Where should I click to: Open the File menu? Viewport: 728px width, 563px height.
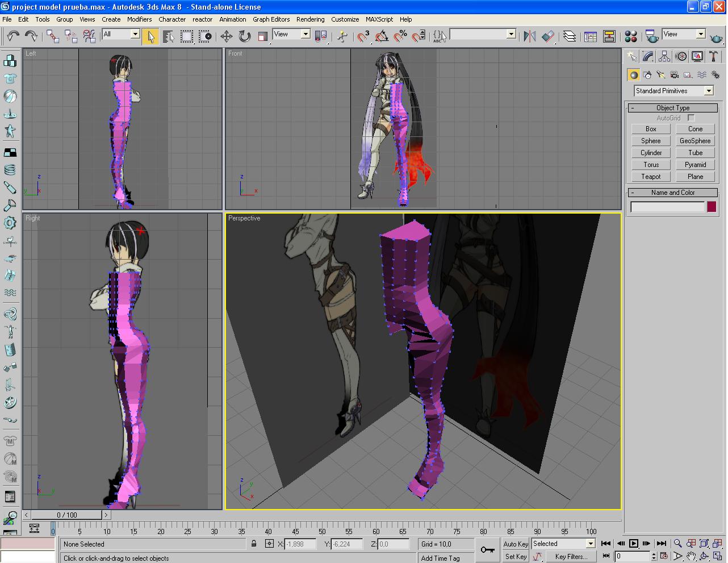(7, 19)
